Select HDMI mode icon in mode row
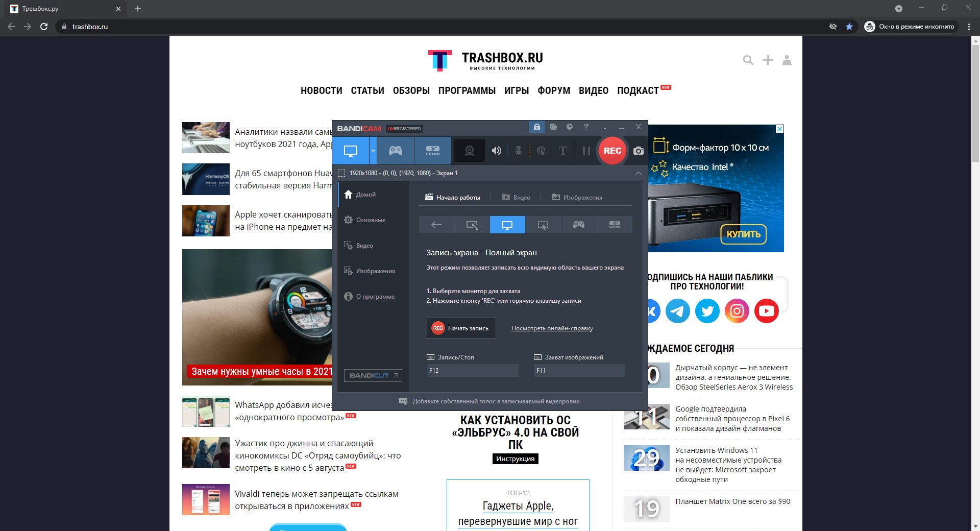Screen dimensions: 980x531 pos(615,225)
